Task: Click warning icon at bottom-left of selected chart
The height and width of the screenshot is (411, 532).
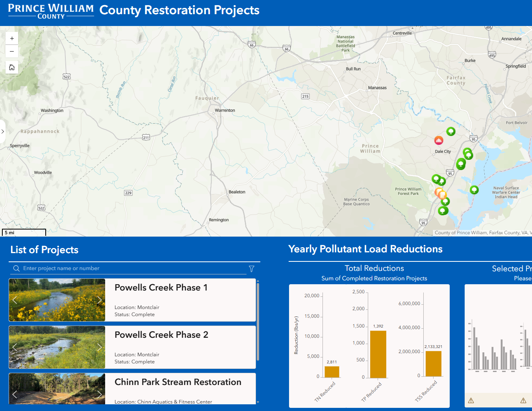Action: [471, 400]
